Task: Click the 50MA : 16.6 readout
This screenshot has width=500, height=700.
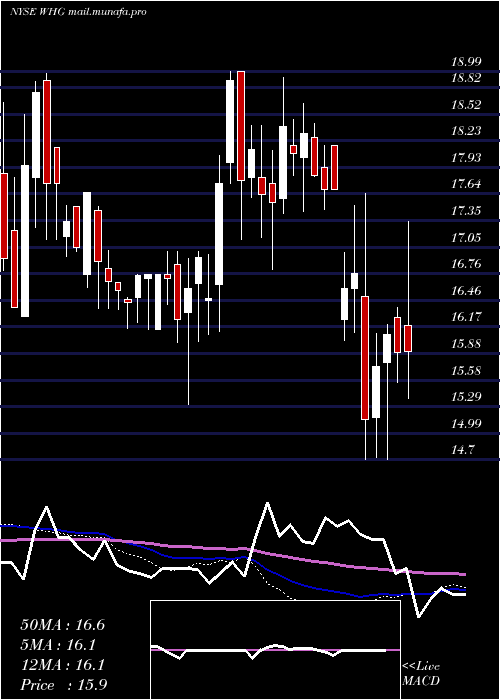Action: pyautogui.click(x=62, y=625)
